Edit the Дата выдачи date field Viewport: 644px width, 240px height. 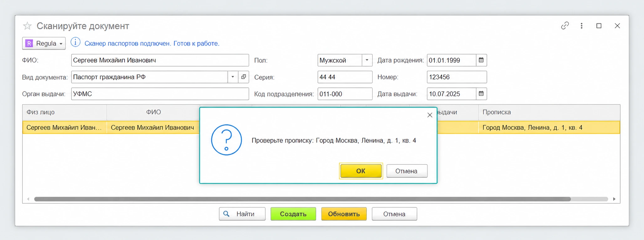tap(451, 94)
